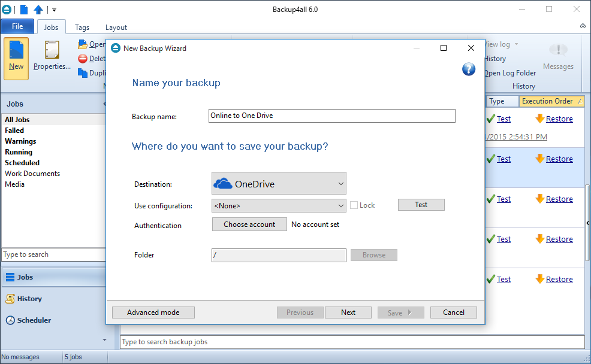Expand navigation pane options arrow at bottom
The image size is (591, 364).
pyautogui.click(x=104, y=340)
